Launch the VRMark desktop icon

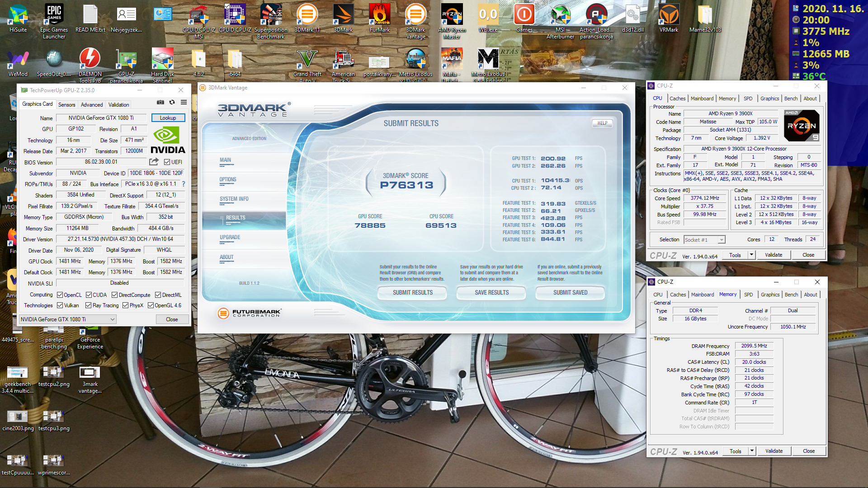click(669, 18)
